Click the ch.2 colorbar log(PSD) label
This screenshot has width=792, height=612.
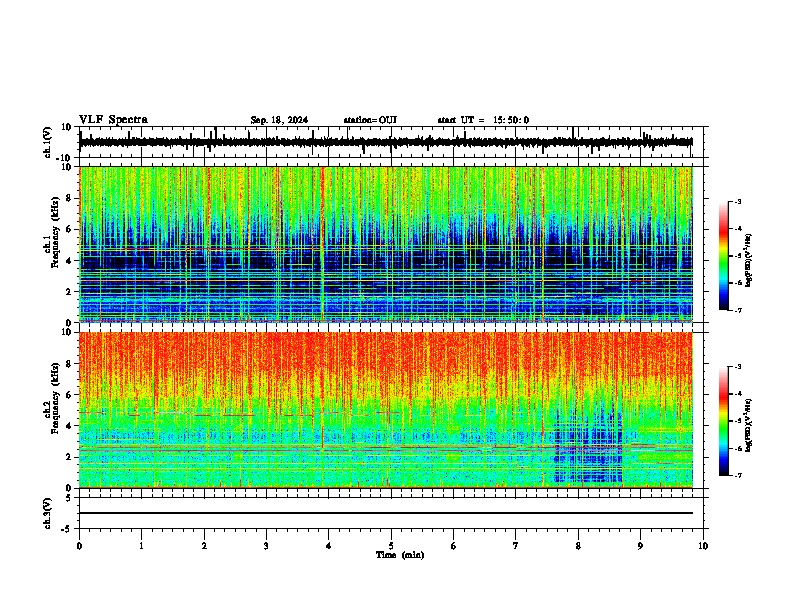(x=749, y=423)
